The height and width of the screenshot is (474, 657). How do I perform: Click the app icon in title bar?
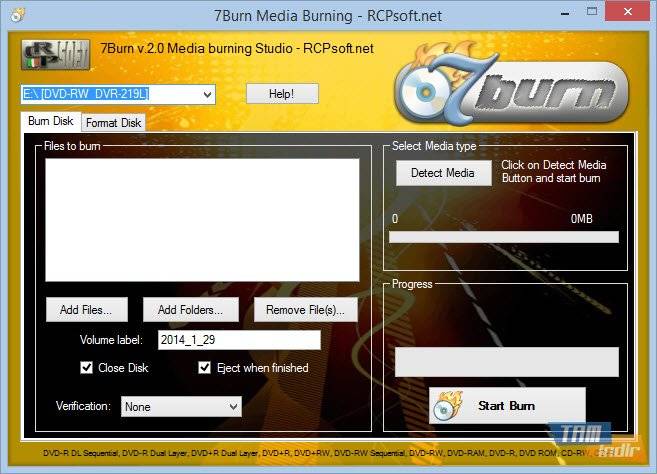15,14
